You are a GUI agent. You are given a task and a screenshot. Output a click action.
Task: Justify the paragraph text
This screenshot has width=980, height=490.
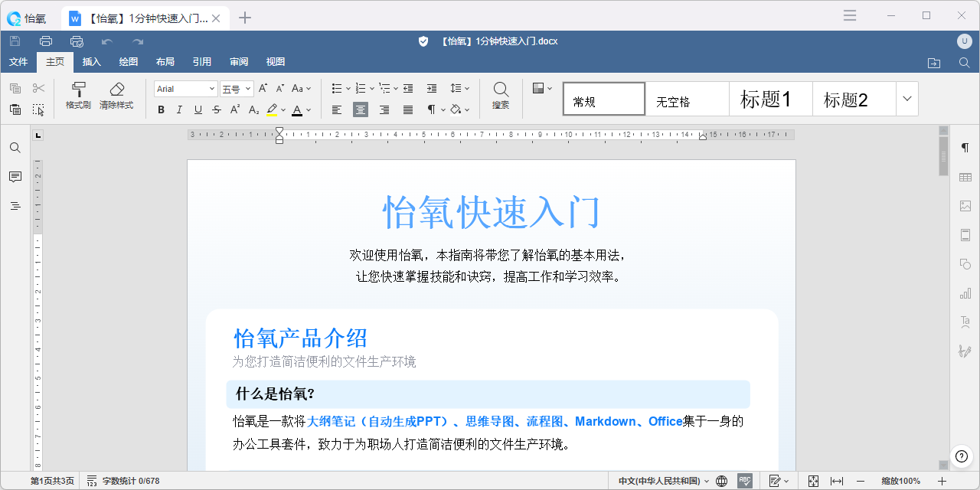[x=408, y=109]
